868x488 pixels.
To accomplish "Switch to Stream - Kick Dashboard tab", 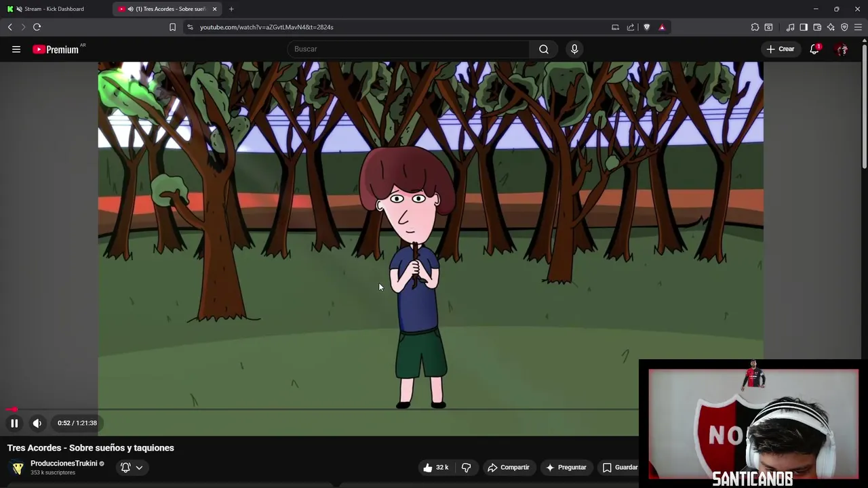I will pyautogui.click(x=56, y=9).
